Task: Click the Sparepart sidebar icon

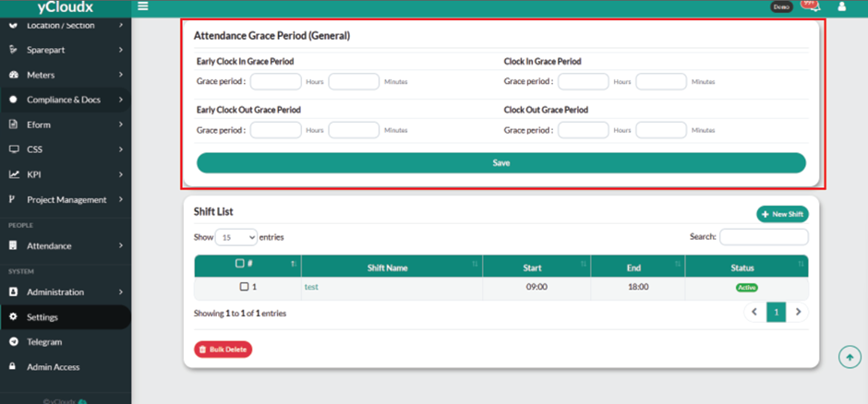Action: pos(14,50)
